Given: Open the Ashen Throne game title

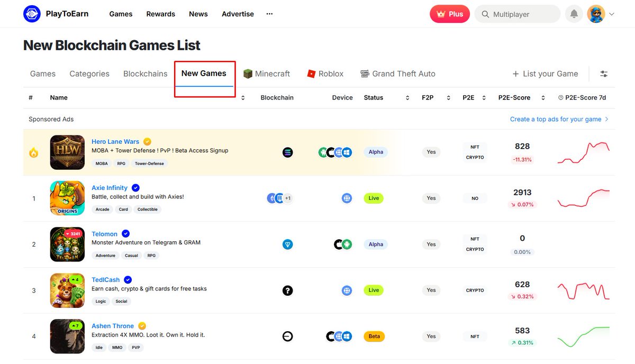Looking at the screenshot, I should point(113,326).
